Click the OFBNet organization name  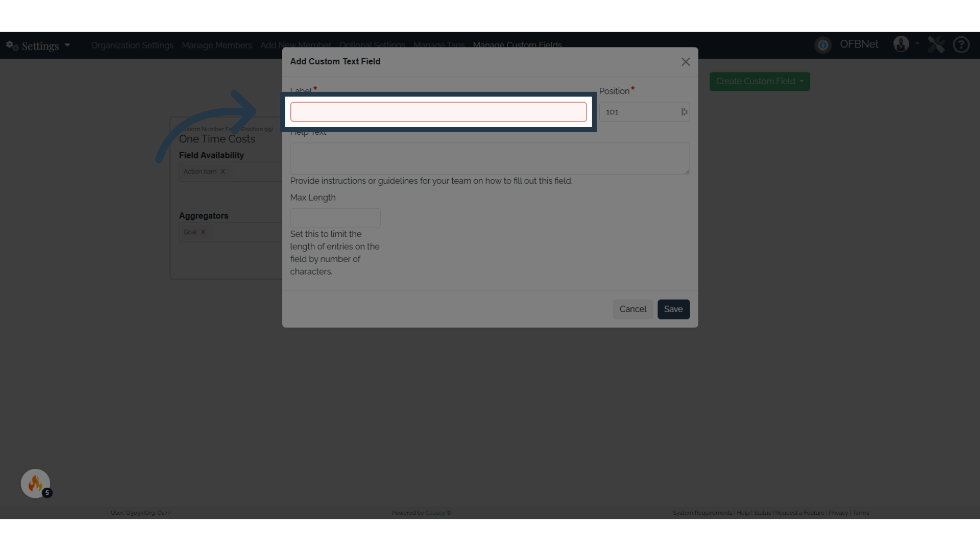point(859,44)
